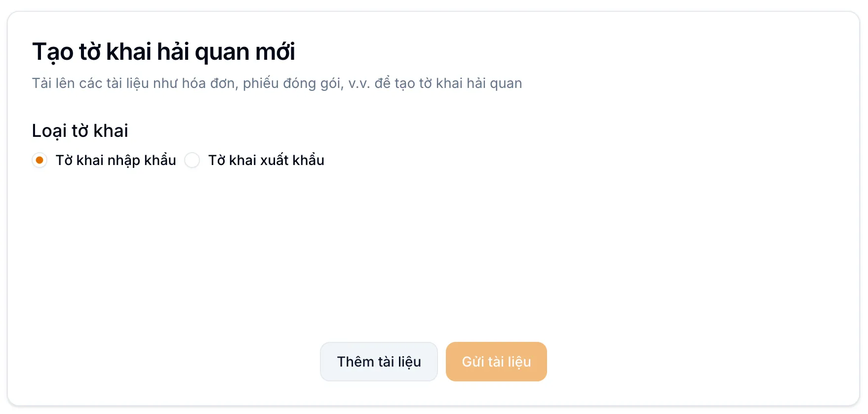Viewport: 868px width, 414px height.
Task: Click the filled orange radio indicator
Action: pyautogui.click(x=39, y=160)
